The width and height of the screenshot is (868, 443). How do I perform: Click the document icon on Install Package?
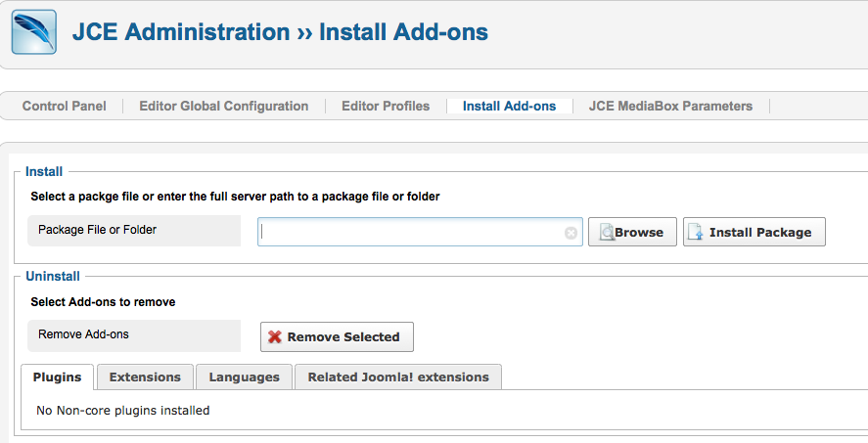pyautogui.click(x=696, y=232)
